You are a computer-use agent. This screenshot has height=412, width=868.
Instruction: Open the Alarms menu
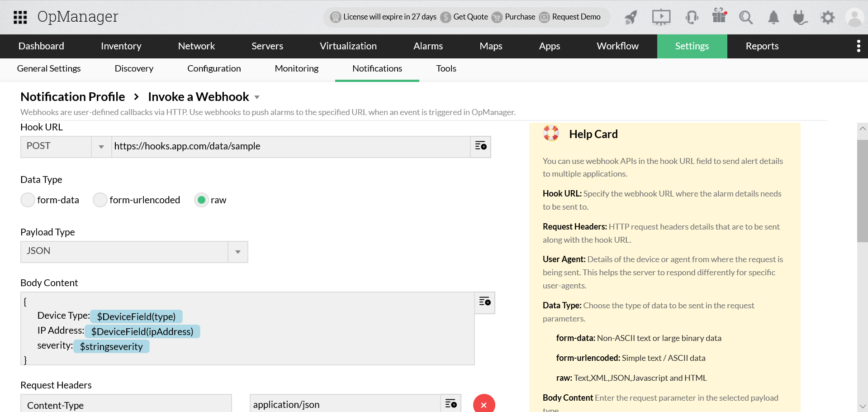tap(428, 46)
